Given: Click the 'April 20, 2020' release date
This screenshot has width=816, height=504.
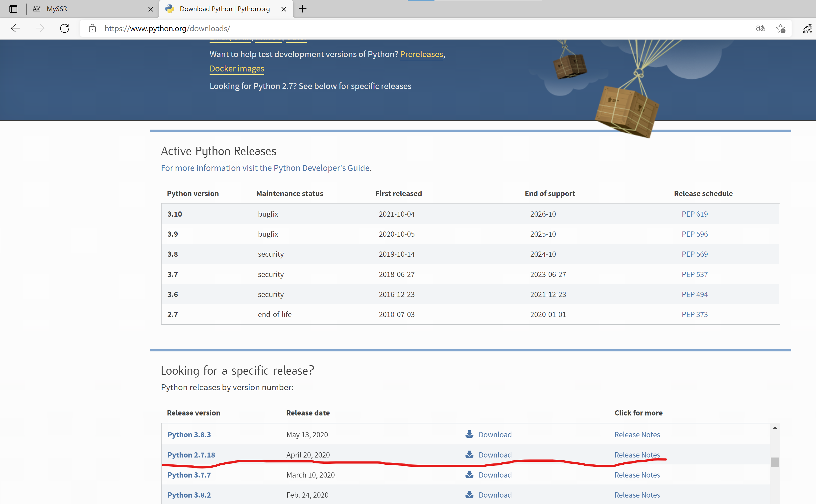Looking at the screenshot, I should click(308, 455).
